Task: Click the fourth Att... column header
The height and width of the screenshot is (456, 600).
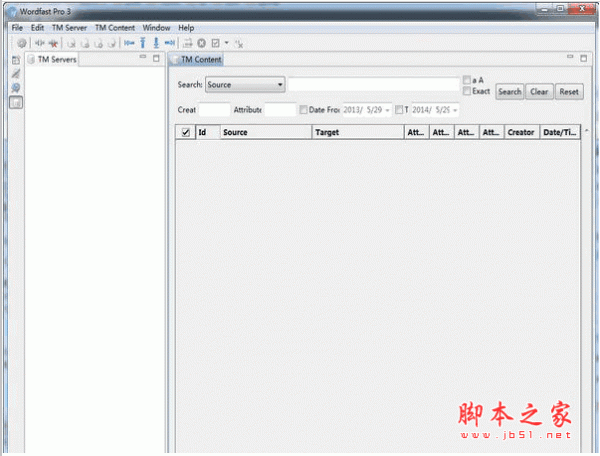Action: click(492, 132)
